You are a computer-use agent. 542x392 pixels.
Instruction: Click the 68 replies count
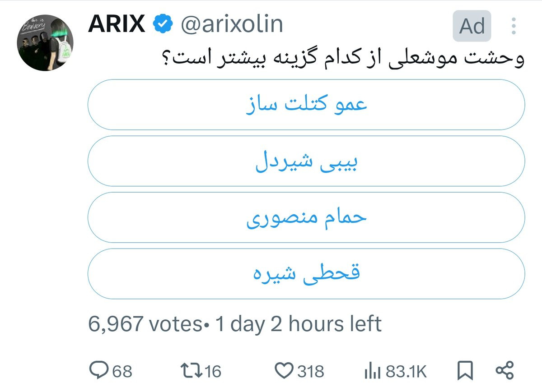pos(122,371)
